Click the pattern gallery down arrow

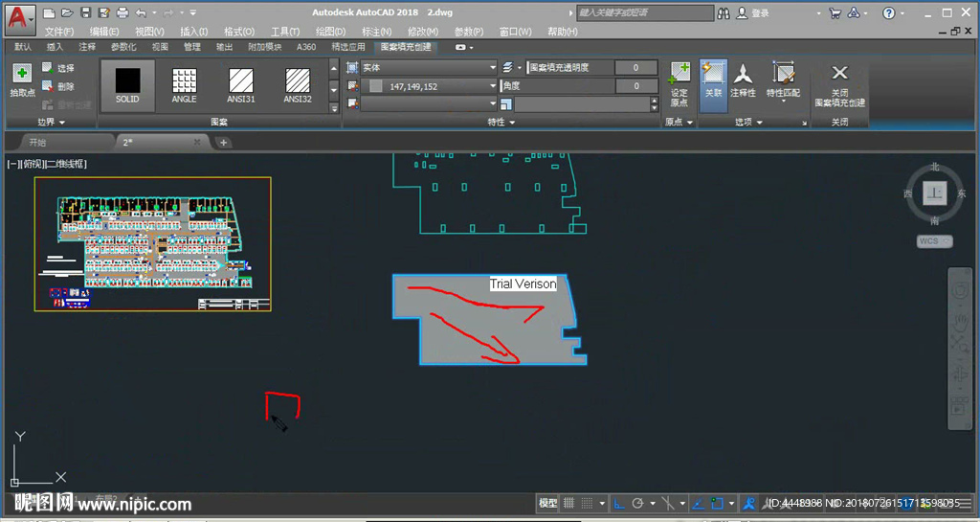(x=334, y=90)
